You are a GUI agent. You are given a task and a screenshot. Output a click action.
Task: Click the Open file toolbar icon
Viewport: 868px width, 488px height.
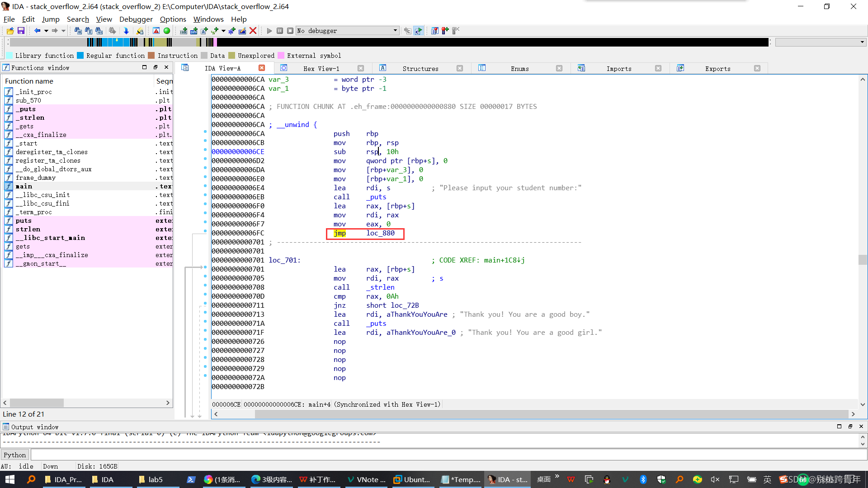(10, 31)
